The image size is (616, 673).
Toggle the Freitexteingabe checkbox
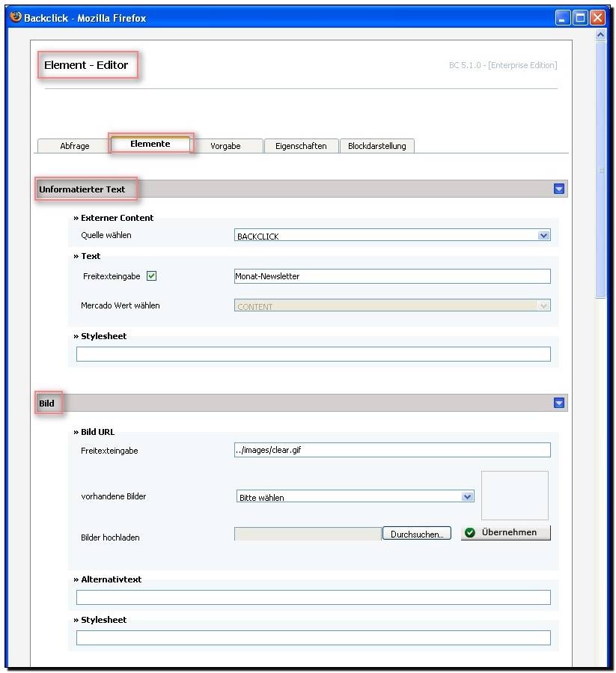151,276
